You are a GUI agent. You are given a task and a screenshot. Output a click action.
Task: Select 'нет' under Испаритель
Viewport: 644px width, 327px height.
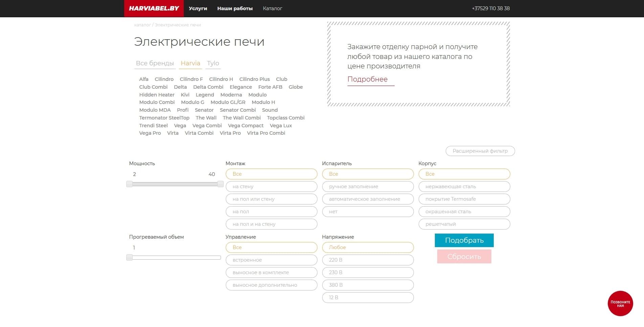pyautogui.click(x=368, y=212)
